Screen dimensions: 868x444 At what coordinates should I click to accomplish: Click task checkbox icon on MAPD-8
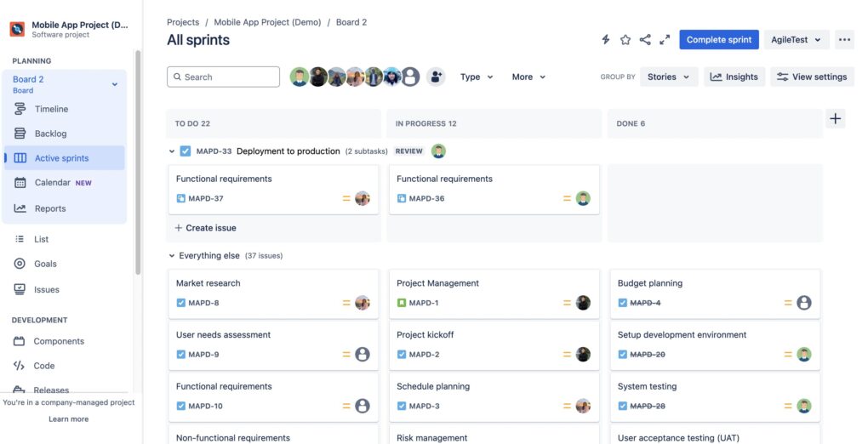tap(181, 303)
